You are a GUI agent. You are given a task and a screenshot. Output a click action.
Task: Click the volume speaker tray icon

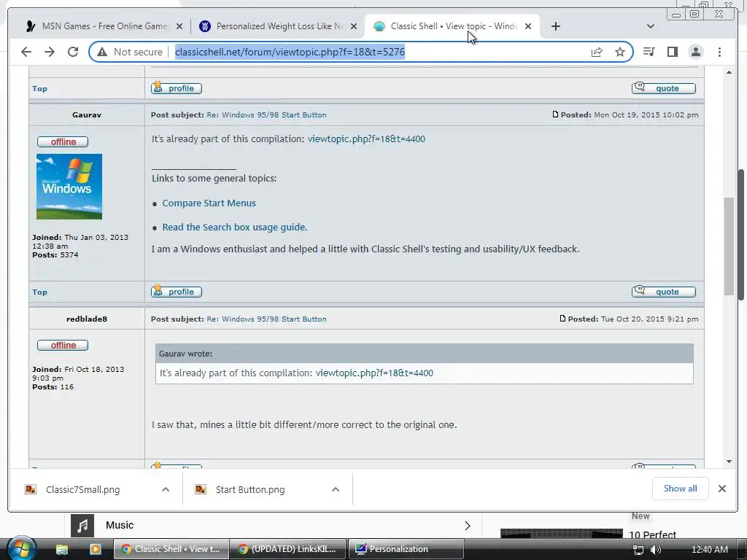pos(656,550)
